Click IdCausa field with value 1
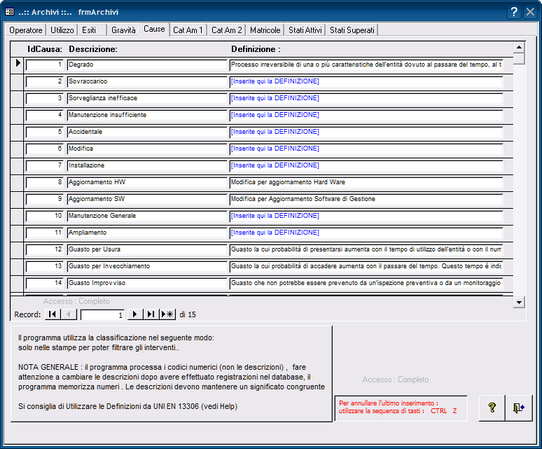 (45, 65)
